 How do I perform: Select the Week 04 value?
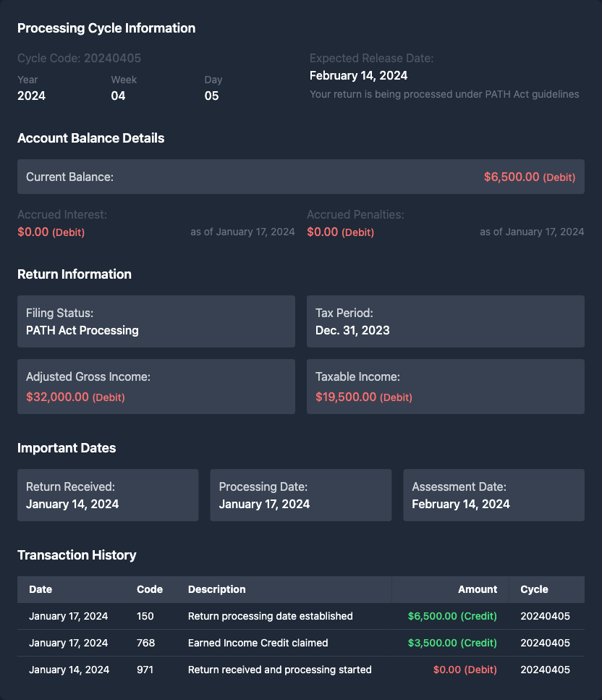pos(118,96)
